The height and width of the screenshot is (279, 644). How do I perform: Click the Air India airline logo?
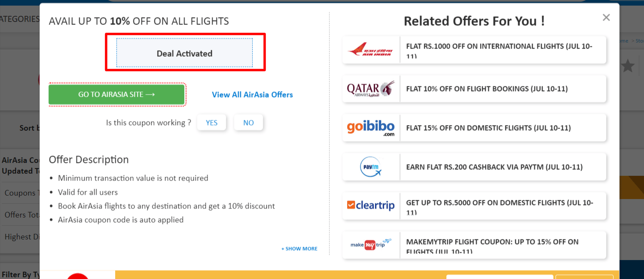pos(370,49)
